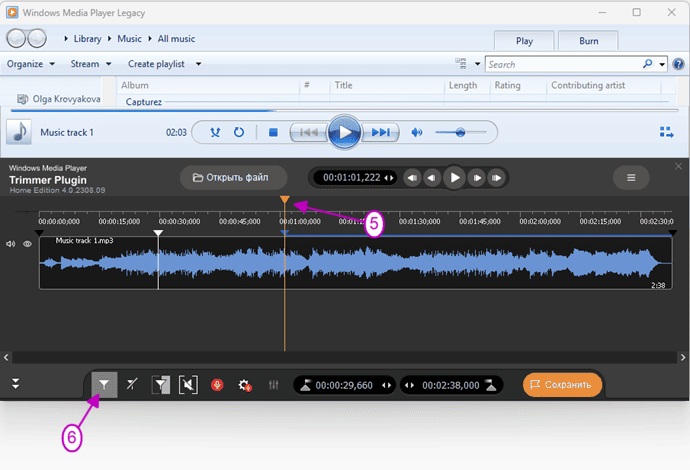The height and width of the screenshot is (470, 690).
Task: Click the Remove marker icon
Action: (x=132, y=385)
